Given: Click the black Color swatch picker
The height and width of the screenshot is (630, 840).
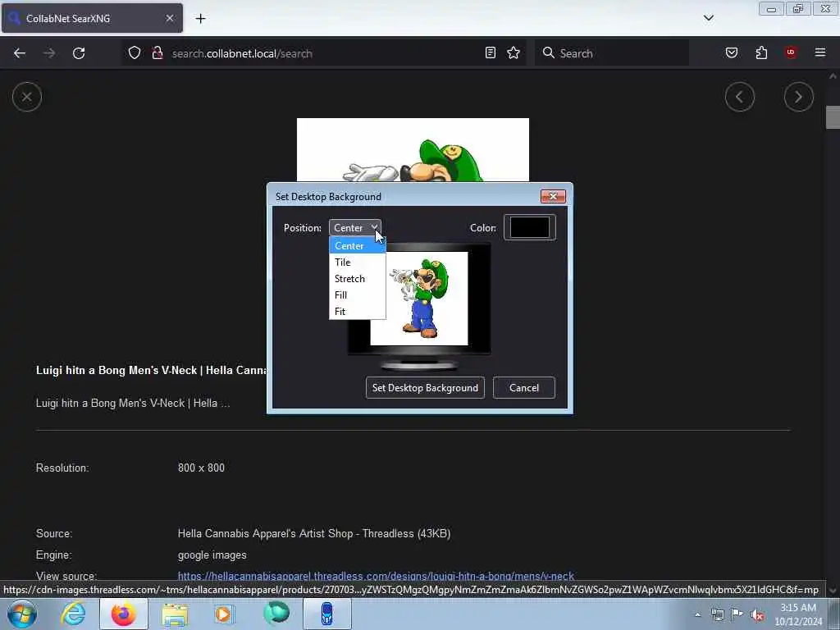Looking at the screenshot, I should [x=529, y=227].
